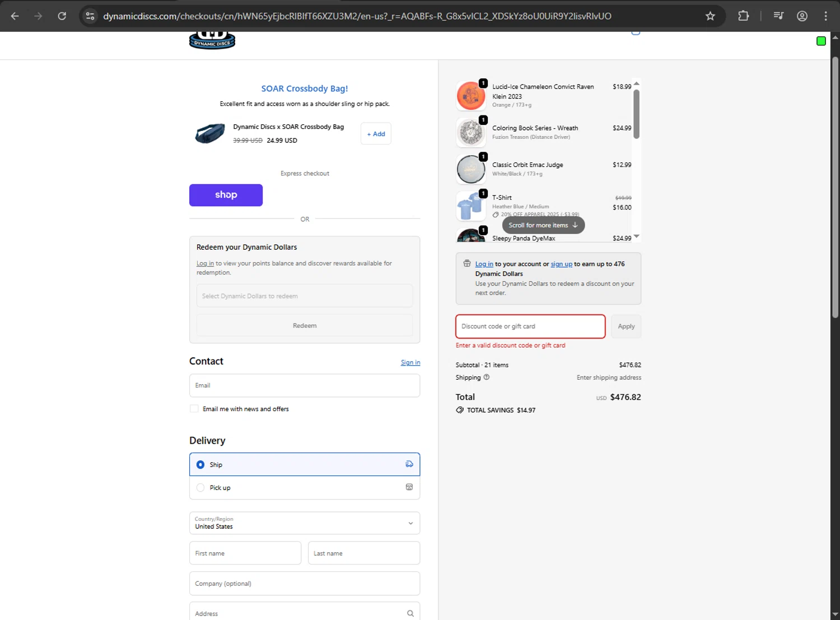The image size is (840, 620).
Task: Click scroll up arrow in order item list
Action: 636,83
